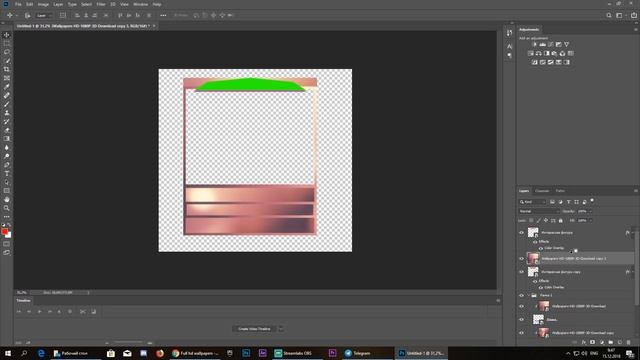Open the File menu
640x360 pixels.
18,4
